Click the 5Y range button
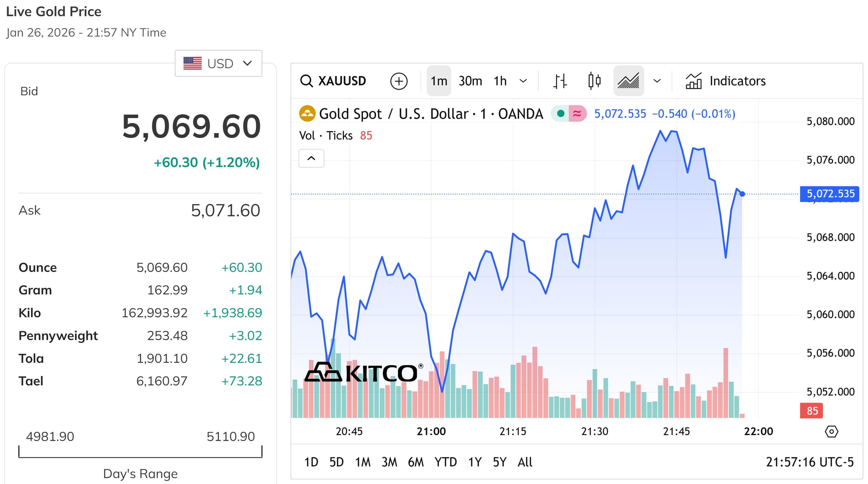This screenshot has width=868, height=484. click(x=499, y=462)
